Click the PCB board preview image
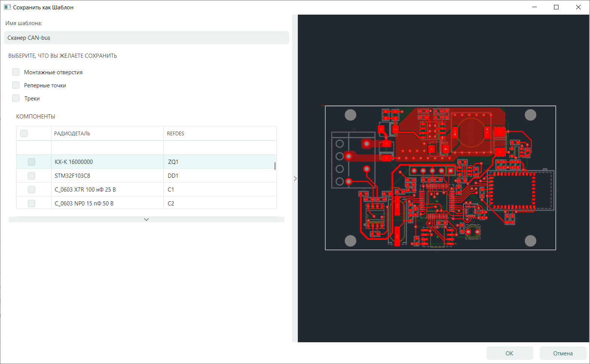Image resolution: width=590 pixels, height=364 pixels. tap(440, 178)
